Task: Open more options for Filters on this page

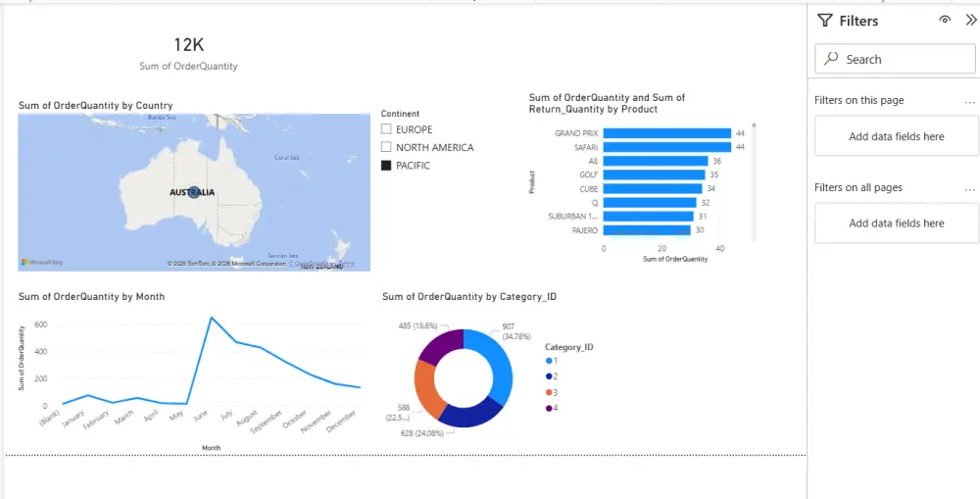Action: point(969,101)
